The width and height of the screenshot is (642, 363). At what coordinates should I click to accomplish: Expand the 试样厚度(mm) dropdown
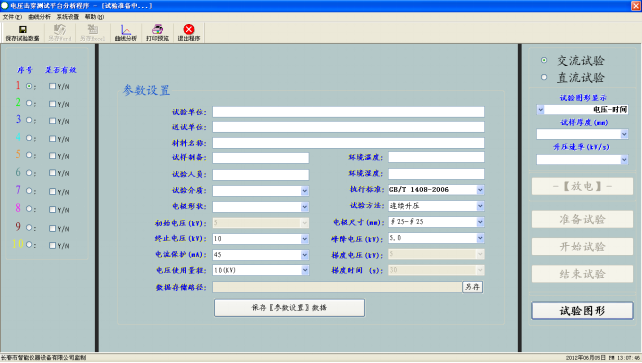click(x=624, y=134)
